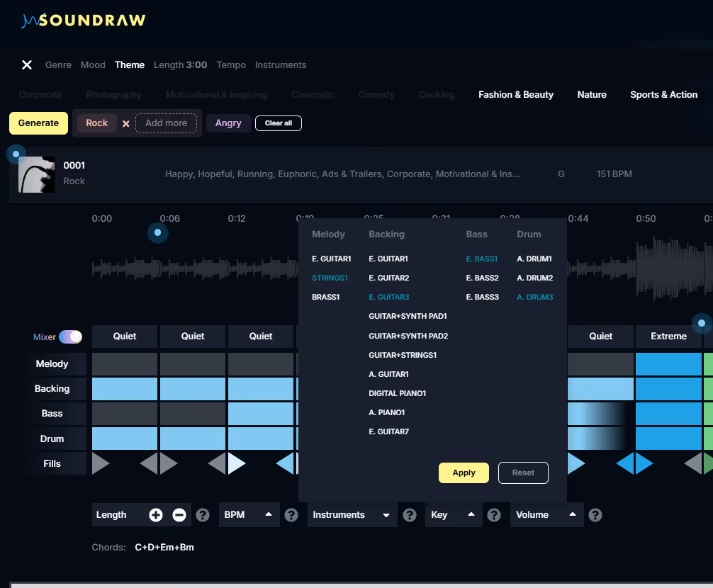Decrease length with the minus icon
Screen dimensions: 713x588
pyautogui.click(x=179, y=515)
